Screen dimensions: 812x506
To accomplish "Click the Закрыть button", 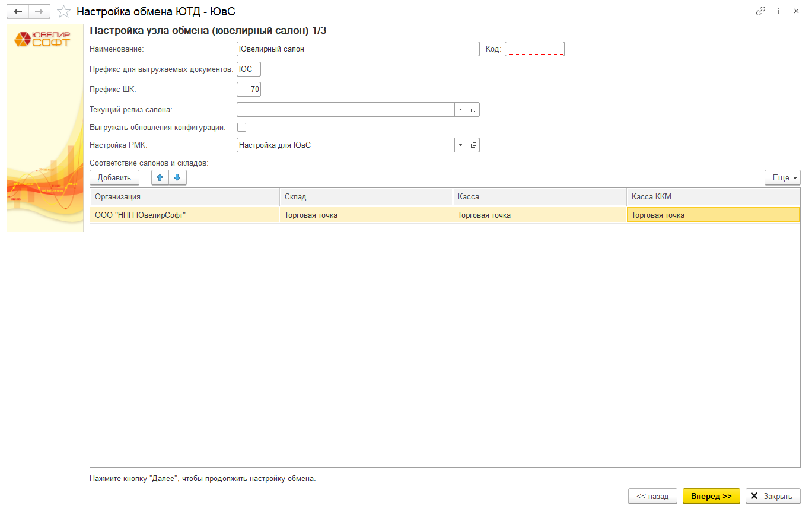I will 773,496.
